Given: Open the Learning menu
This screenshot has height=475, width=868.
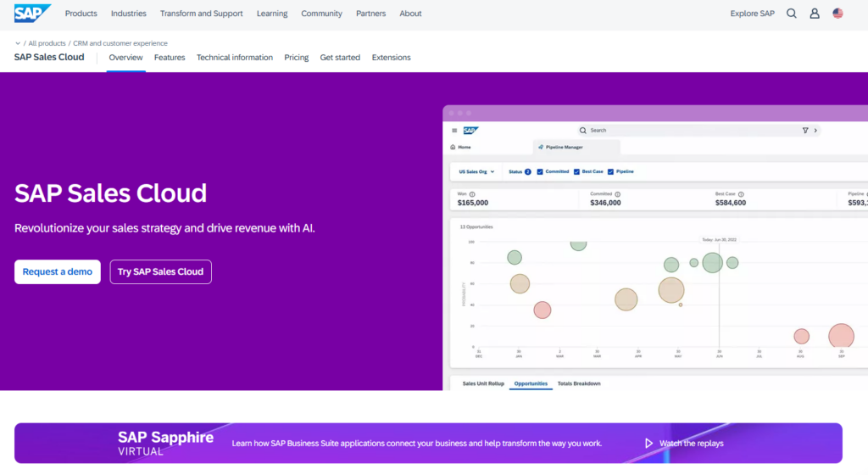Looking at the screenshot, I should 272,14.
